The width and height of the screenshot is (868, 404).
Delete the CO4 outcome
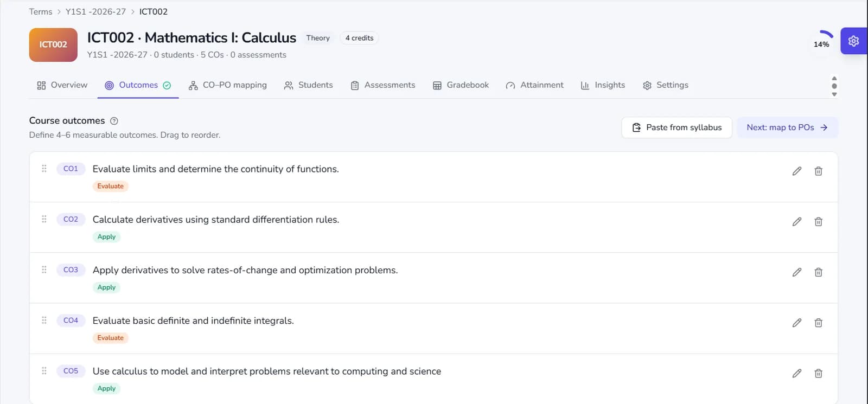point(818,323)
